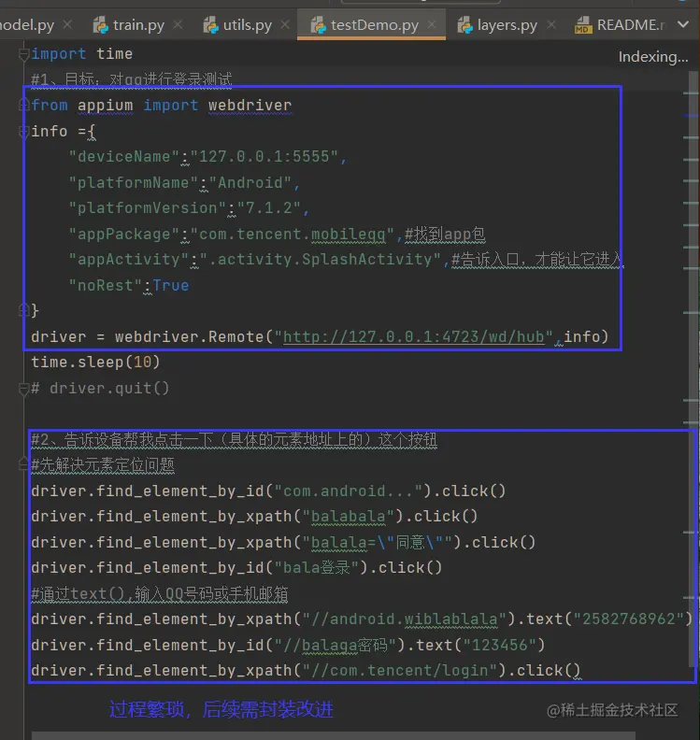The image size is (700, 740).
Task: Open the README.md tab
Action: click(x=620, y=24)
